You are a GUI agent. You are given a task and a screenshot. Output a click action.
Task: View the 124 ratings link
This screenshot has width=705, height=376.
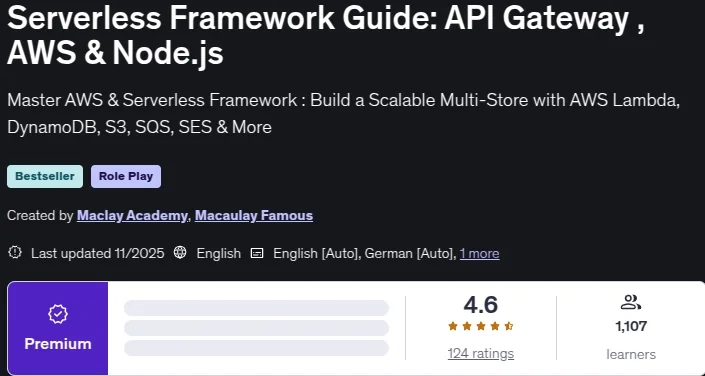[481, 354]
